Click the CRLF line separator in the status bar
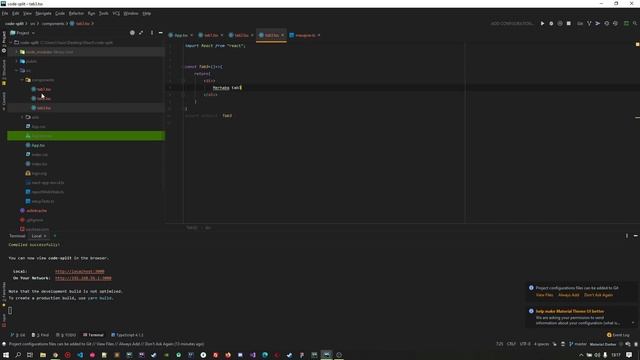Screen dimensions: 640x360 pyautogui.click(x=511, y=344)
